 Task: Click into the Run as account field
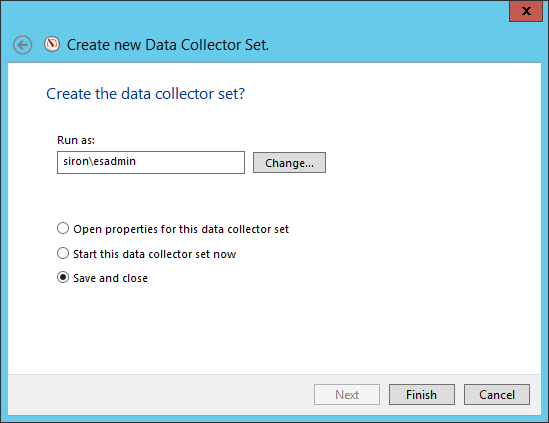(x=151, y=162)
